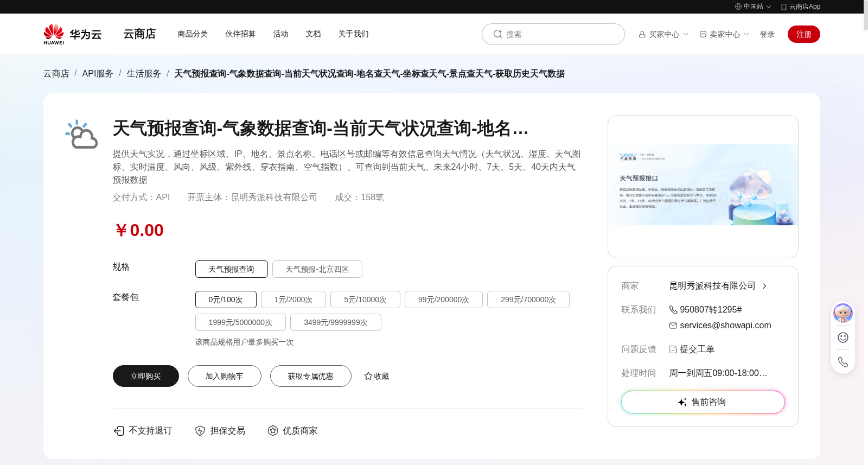The height and width of the screenshot is (465, 868).
Task: Click the 售前咨询 button
Action: point(703,402)
